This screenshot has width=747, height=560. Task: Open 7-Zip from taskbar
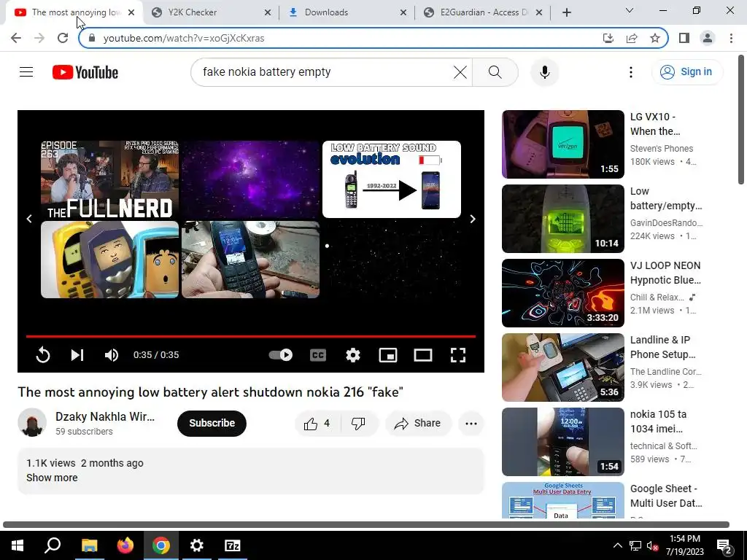click(233, 545)
